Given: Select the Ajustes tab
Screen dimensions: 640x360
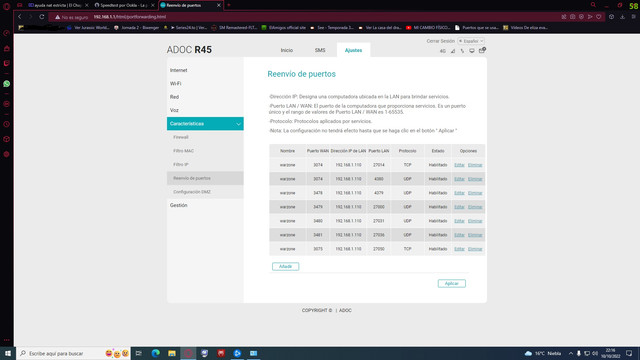Looking at the screenshot, I should coord(353,50).
